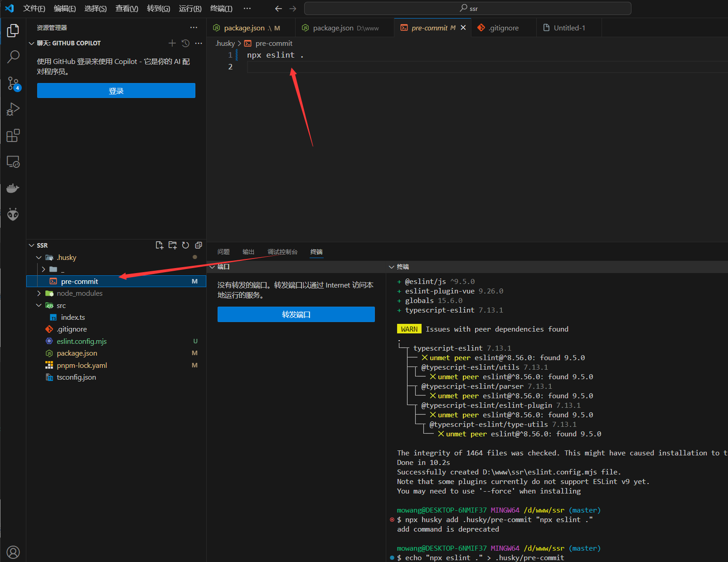Start a new Copilot chat with plus icon

pyautogui.click(x=172, y=43)
